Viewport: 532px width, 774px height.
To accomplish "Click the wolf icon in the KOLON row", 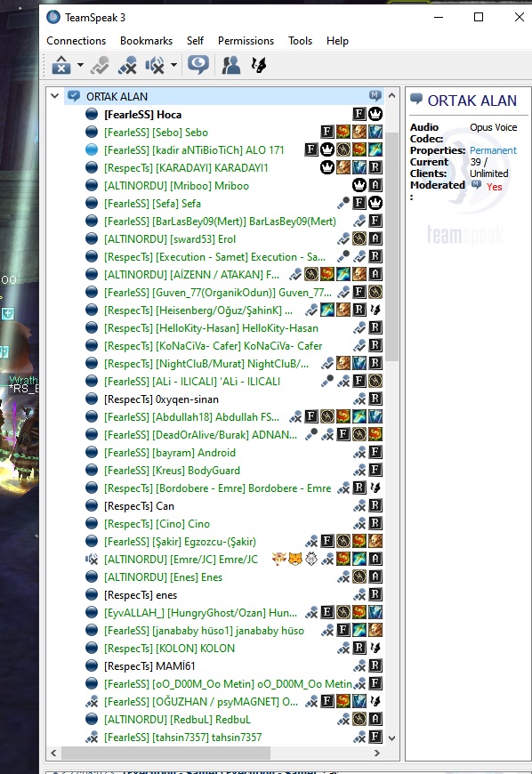I will pos(375,647).
